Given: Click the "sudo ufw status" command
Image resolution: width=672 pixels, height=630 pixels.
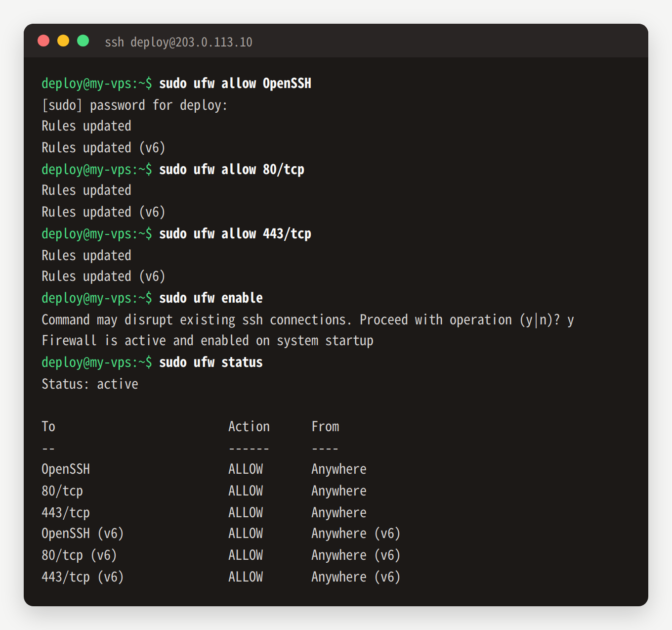Looking at the screenshot, I should pyautogui.click(x=211, y=362).
